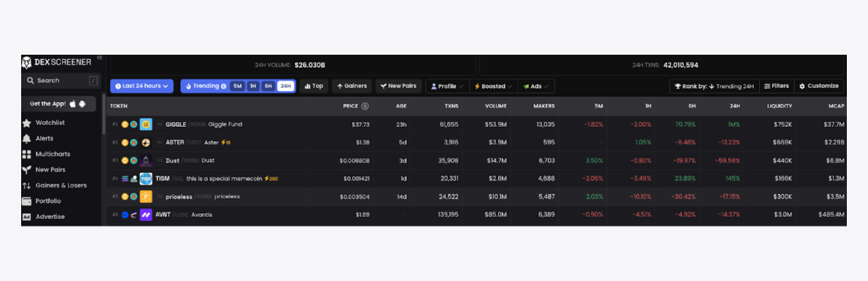Click the ASTER token logo
The image size is (868, 281).
pyautogui.click(x=146, y=143)
